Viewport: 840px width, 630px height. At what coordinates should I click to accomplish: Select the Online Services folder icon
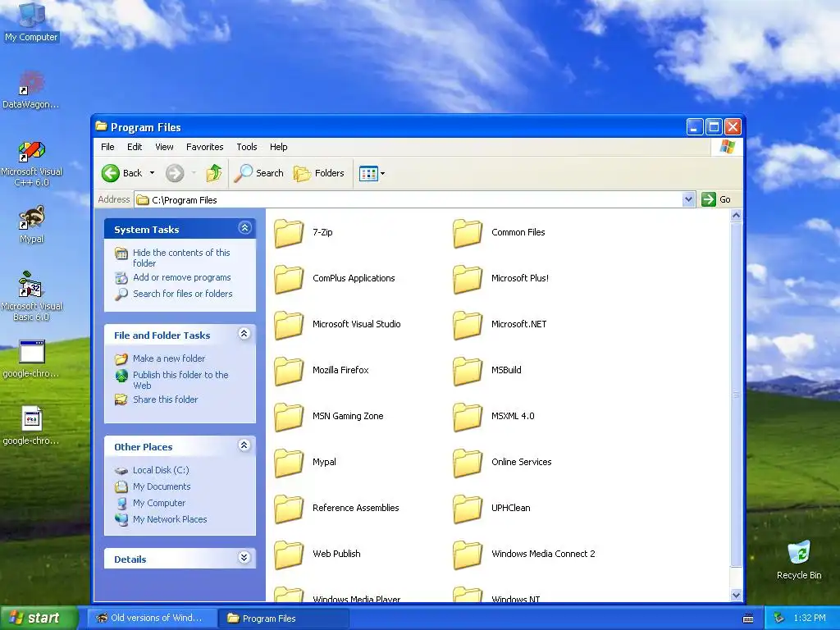tap(468, 463)
